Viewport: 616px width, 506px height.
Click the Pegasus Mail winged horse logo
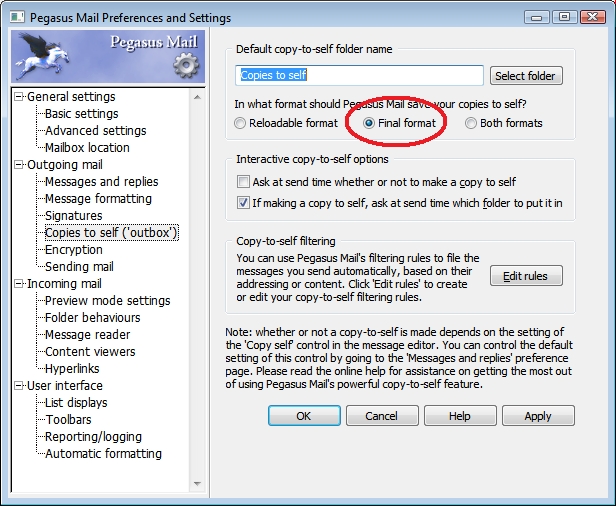40,55
